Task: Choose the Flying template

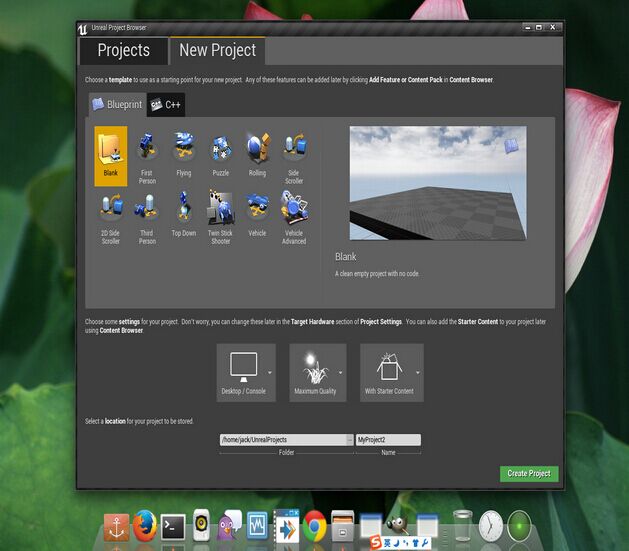Action: (x=184, y=156)
